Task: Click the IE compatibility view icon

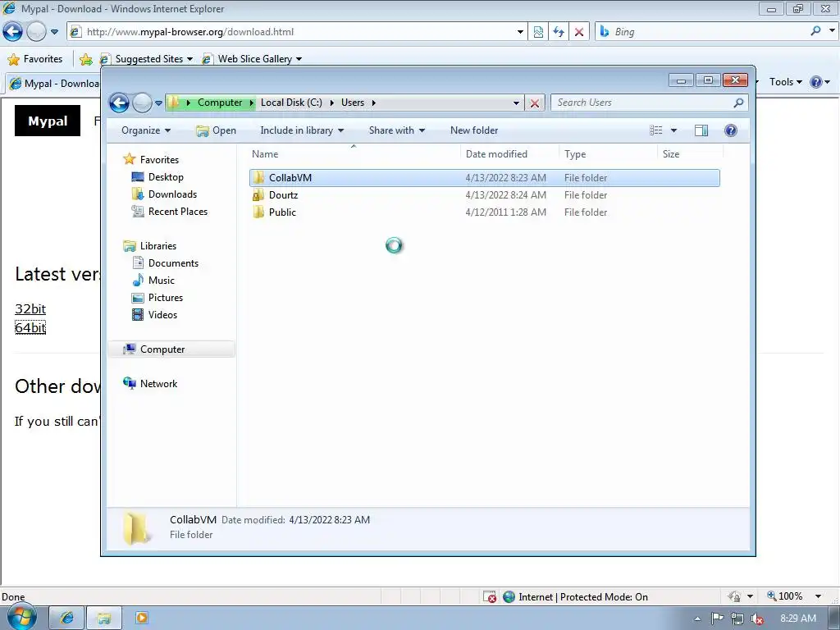Action: (538, 32)
